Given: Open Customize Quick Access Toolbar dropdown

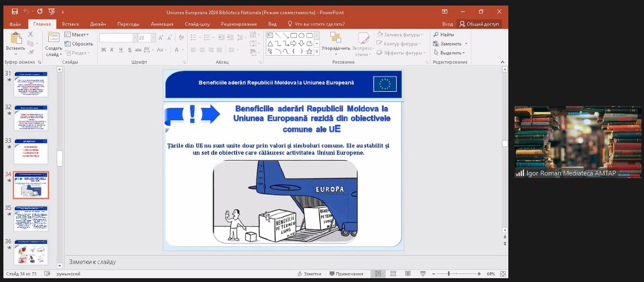Looking at the screenshot, I should (63, 11).
